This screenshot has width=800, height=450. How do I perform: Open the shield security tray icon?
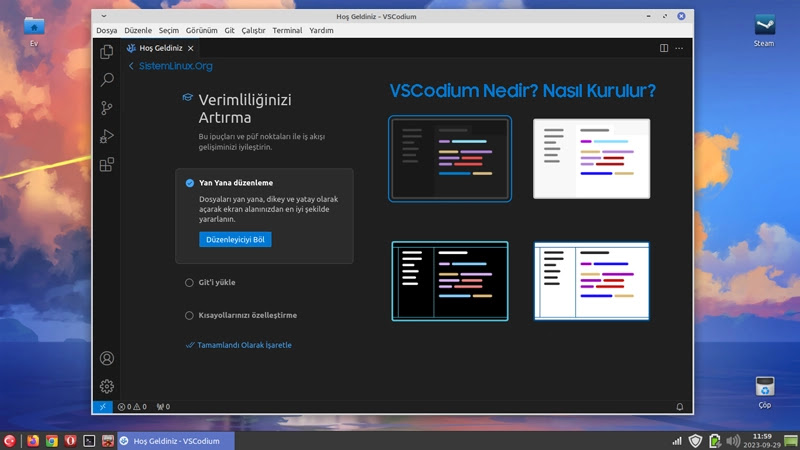click(695, 441)
